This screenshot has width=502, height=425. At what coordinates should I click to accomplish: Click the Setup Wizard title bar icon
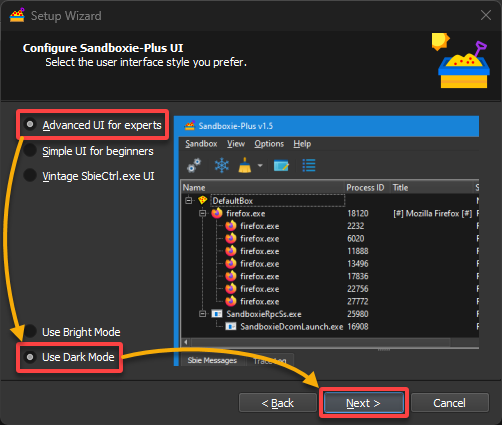click(17, 15)
